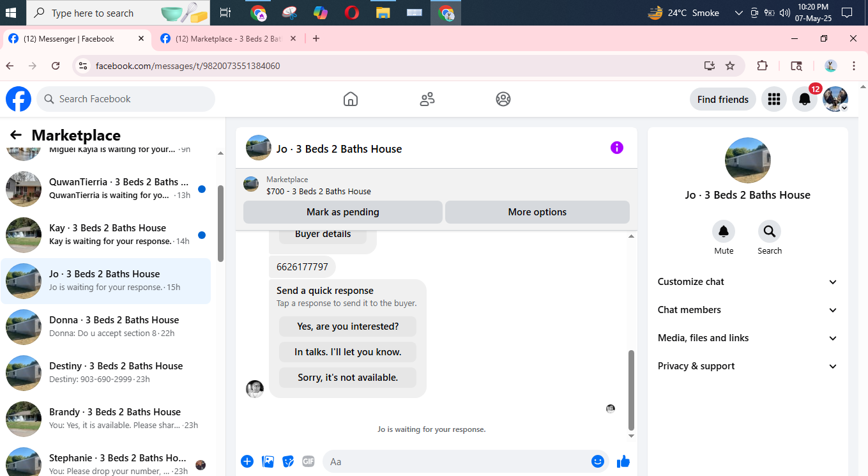Attach a photo using the image icon
The image size is (868, 476).
click(x=268, y=461)
